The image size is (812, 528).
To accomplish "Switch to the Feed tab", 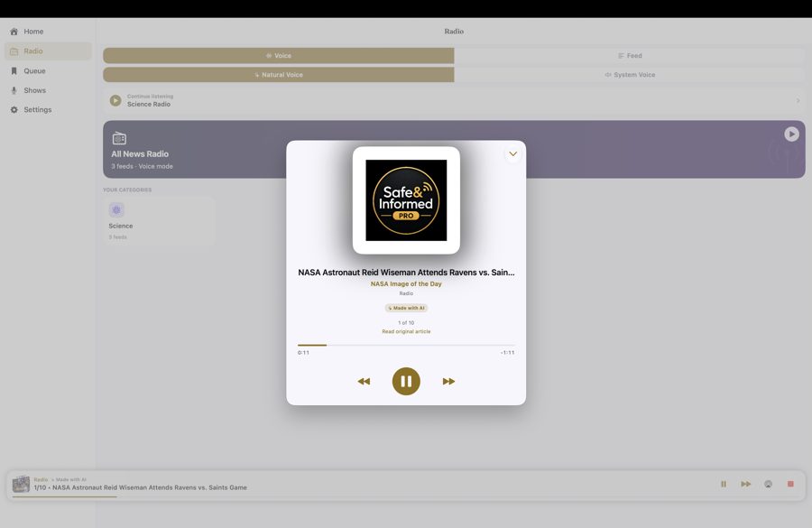I will point(630,55).
